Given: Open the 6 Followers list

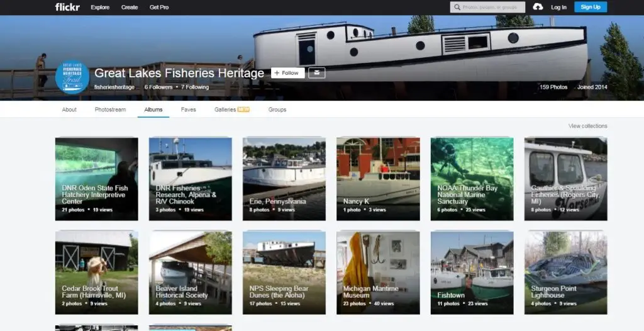Looking at the screenshot, I should click(x=158, y=87).
